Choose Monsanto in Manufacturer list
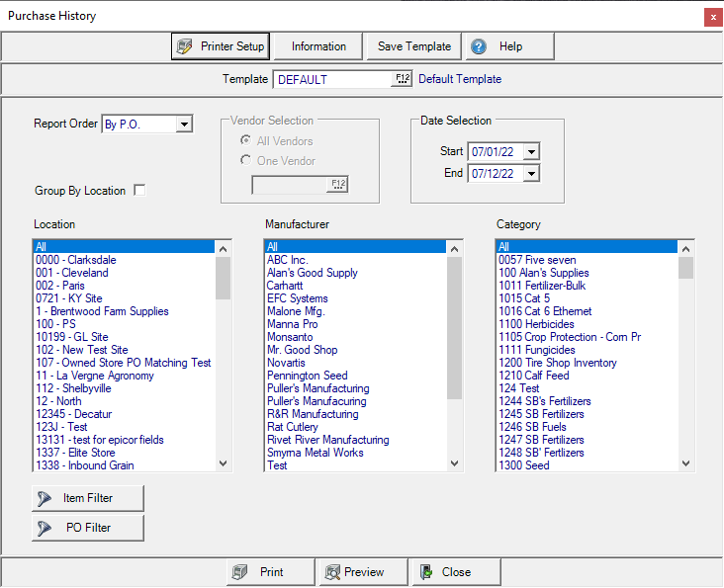Viewport: 724px width, 588px height. point(290,337)
